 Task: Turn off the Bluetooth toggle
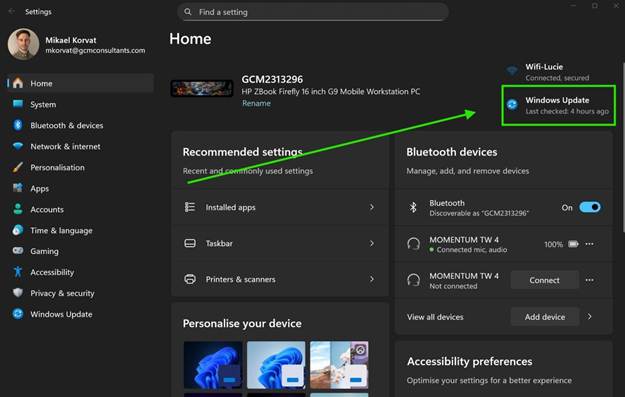(590, 207)
